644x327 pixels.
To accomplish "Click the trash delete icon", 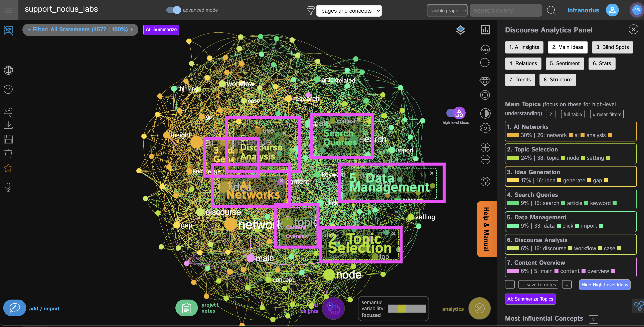I will tap(8, 154).
